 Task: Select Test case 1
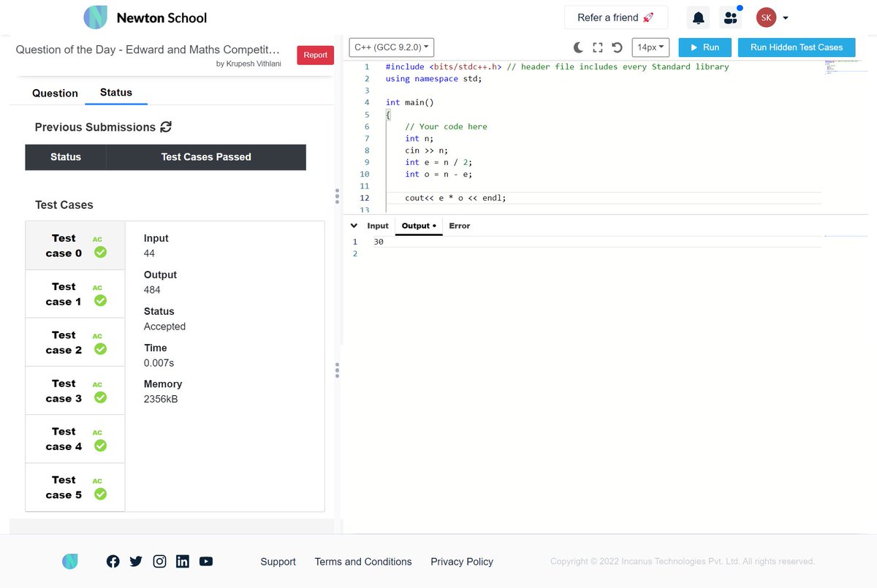click(x=75, y=294)
